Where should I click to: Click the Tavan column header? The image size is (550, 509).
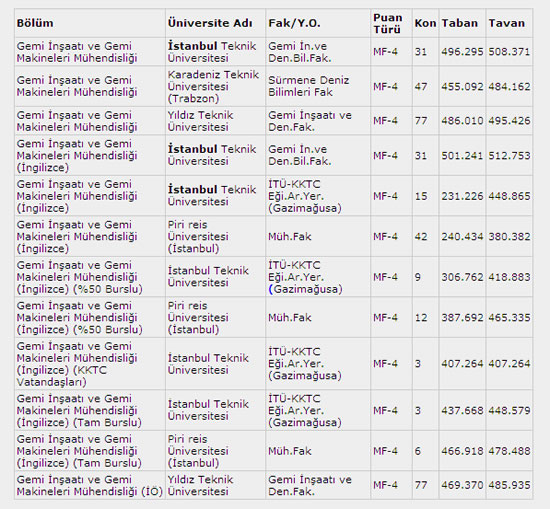click(x=507, y=23)
